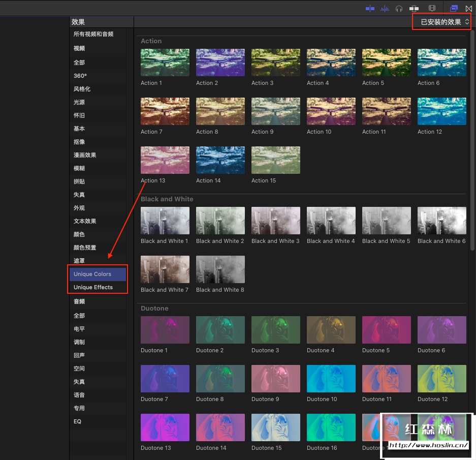Select the Duotone 1 thumbnail
The image size is (476, 460).
point(165,330)
